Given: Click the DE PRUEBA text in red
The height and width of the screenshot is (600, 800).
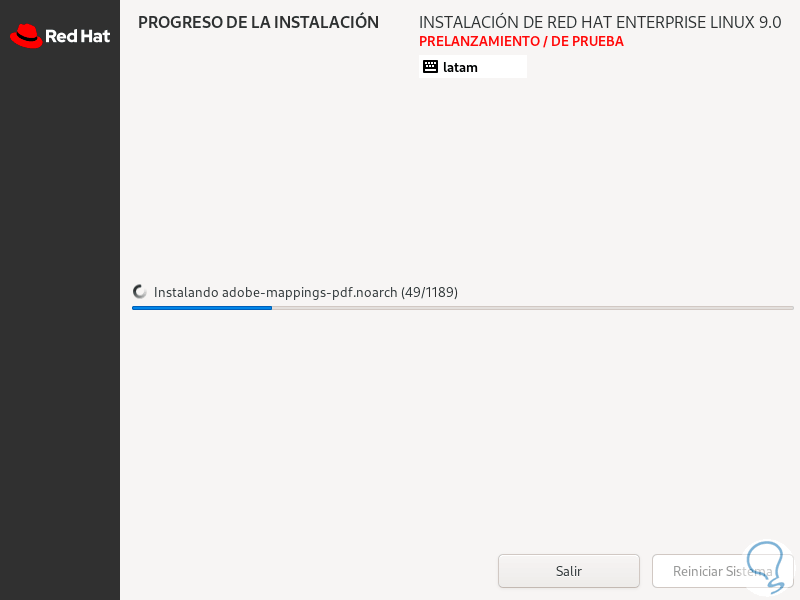Looking at the screenshot, I should click(x=587, y=41).
